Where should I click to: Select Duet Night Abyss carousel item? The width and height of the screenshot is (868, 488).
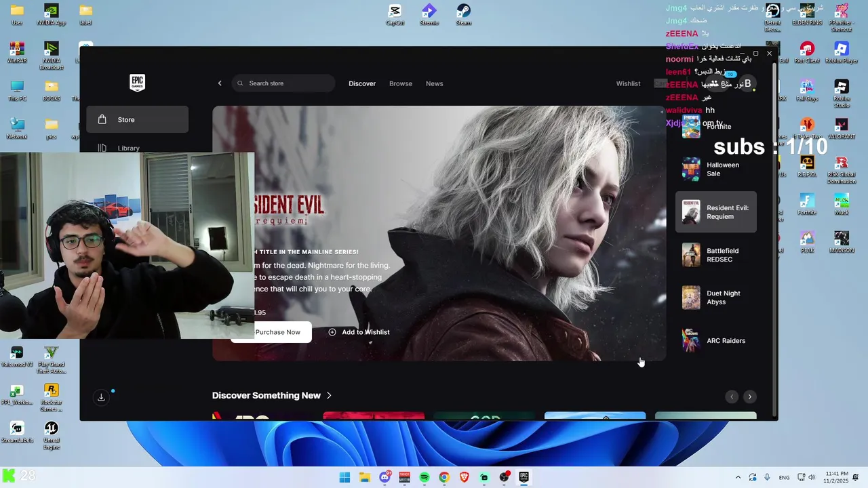point(716,298)
